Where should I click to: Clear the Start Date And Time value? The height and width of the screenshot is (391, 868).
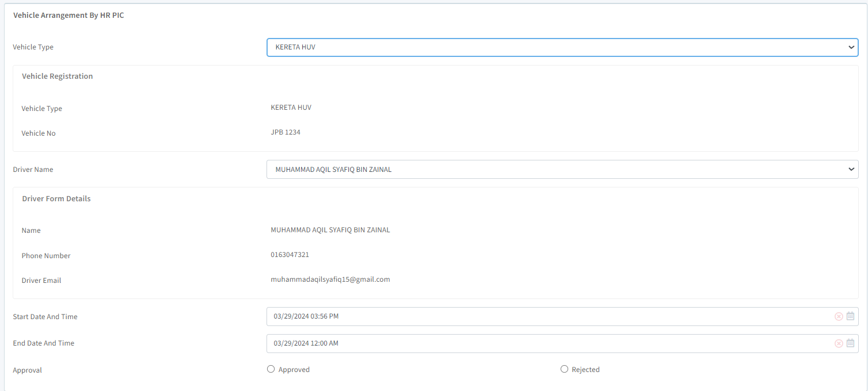(x=839, y=316)
